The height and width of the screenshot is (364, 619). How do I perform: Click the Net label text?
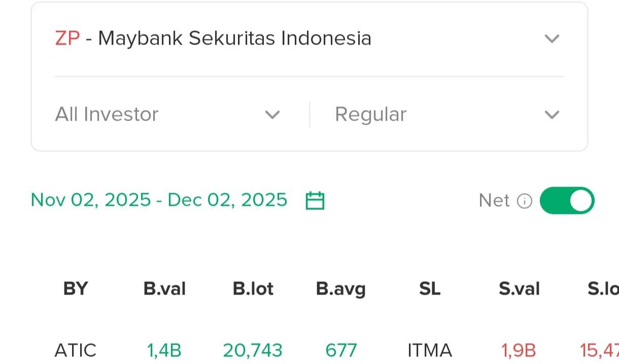point(494,201)
